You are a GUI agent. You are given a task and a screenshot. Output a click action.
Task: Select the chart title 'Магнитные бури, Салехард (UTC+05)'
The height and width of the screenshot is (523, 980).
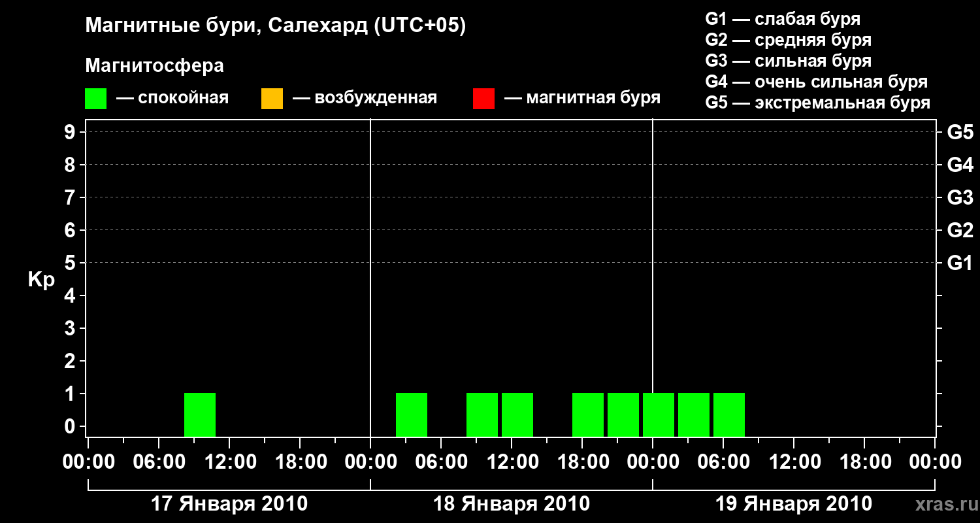pyautogui.click(x=276, y=26)
